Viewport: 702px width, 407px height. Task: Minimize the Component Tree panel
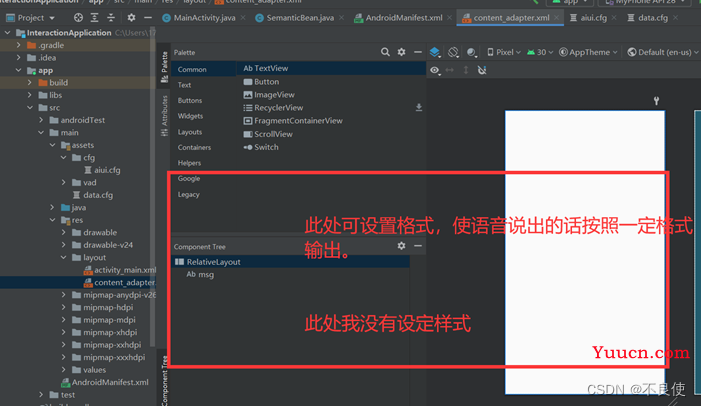click(418, 245)
